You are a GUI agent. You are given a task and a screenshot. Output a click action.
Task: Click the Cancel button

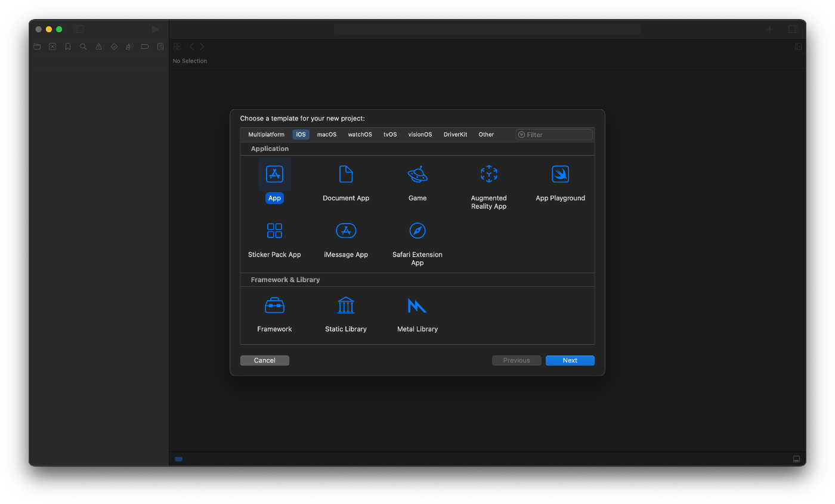265,360
